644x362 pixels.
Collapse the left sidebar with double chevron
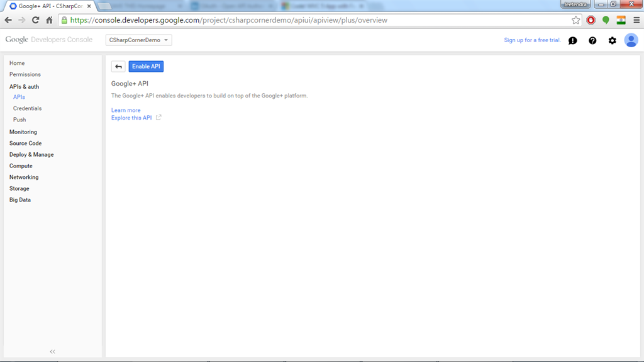pos(53,352)
